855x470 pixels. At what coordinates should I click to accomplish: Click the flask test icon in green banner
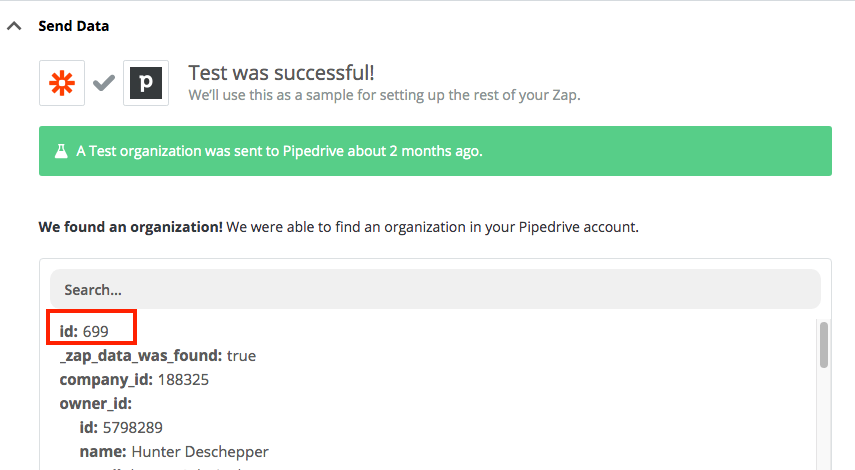pos(61,151)
